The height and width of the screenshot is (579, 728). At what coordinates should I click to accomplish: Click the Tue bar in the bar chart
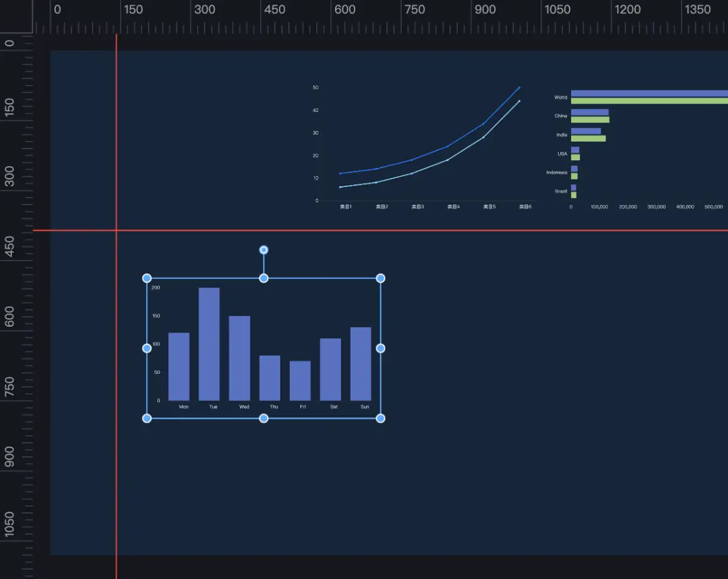[x=209, y=346]
